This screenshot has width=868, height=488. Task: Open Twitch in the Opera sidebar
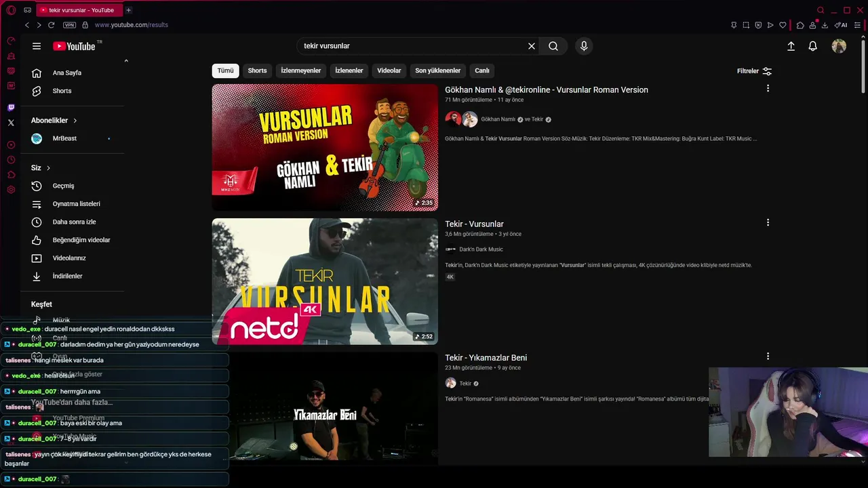(x=11, y=108)
